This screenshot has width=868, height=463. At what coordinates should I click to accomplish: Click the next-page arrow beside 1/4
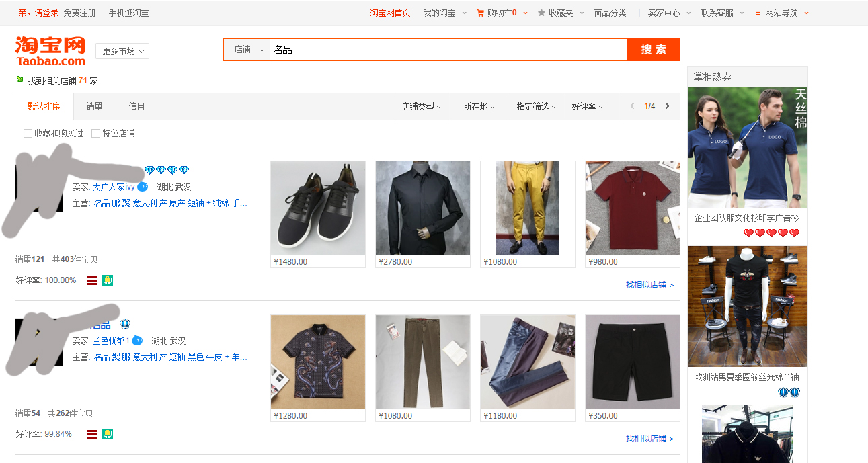pyautogui.click(x=666, y=106)
